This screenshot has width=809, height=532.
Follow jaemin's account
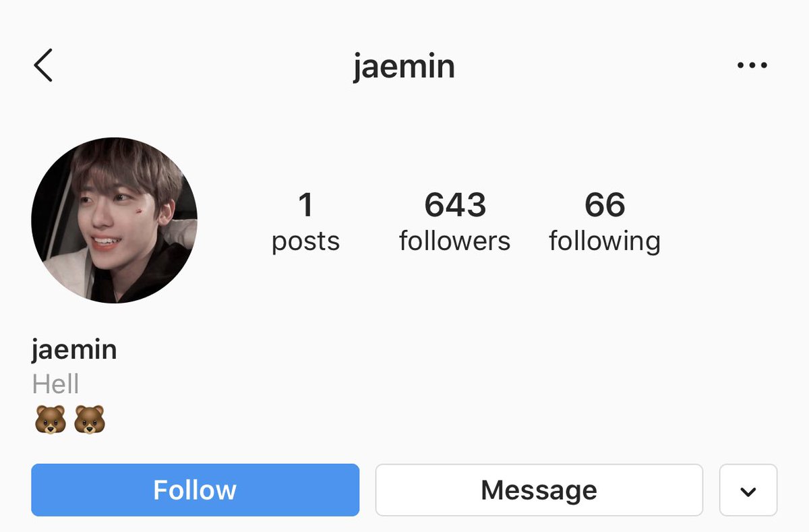[195, 490]
